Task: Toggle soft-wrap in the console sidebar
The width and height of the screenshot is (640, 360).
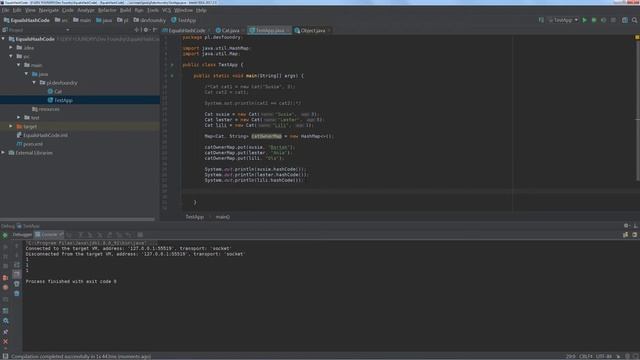Action: tap(16, 265)
